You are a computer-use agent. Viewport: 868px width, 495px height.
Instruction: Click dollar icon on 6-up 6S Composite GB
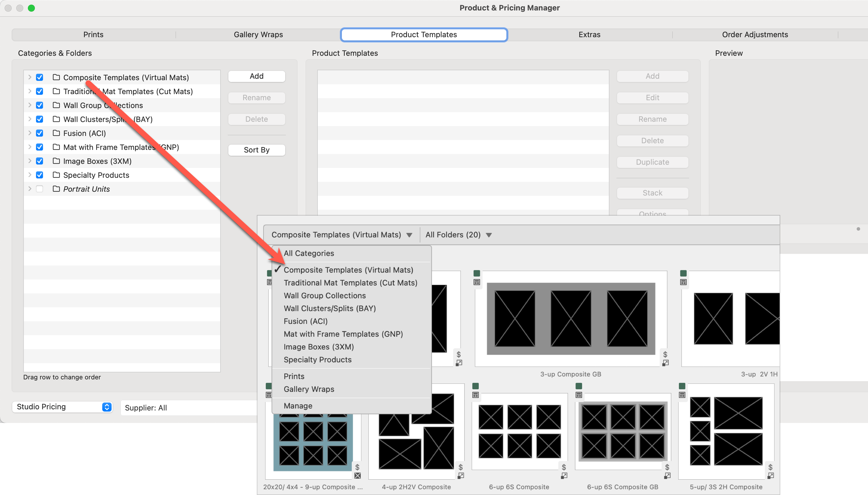tap(667, 467)
